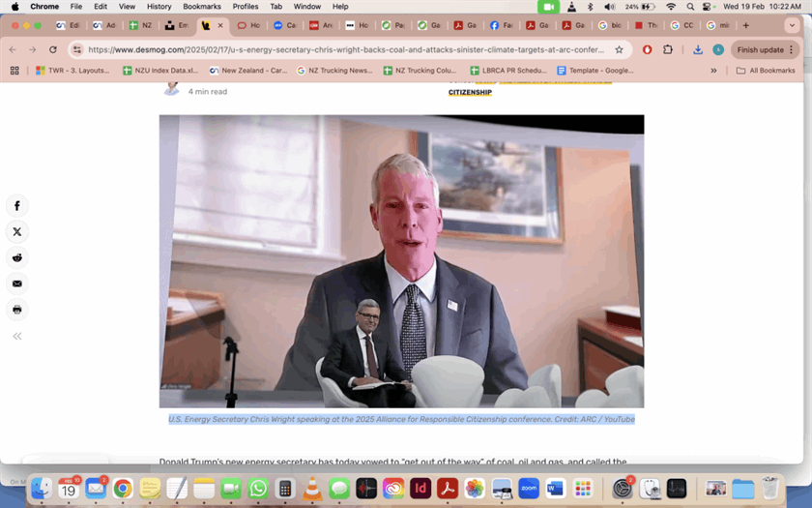Screen dimensions: 812x508
Task: Click the X (Twitter) share icon
Action: click(x=16, y=232)
